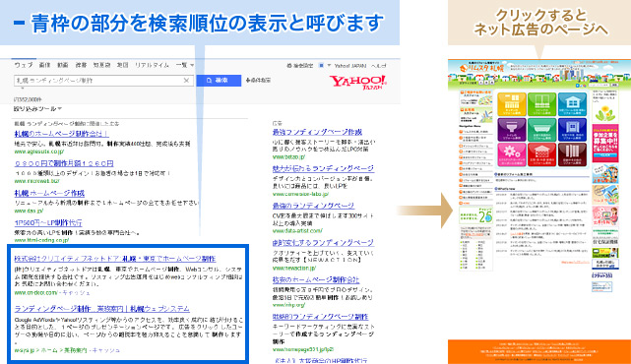Open the light blue house reform tile
Viewport: 631px width, 364px height.
(572, 104)
